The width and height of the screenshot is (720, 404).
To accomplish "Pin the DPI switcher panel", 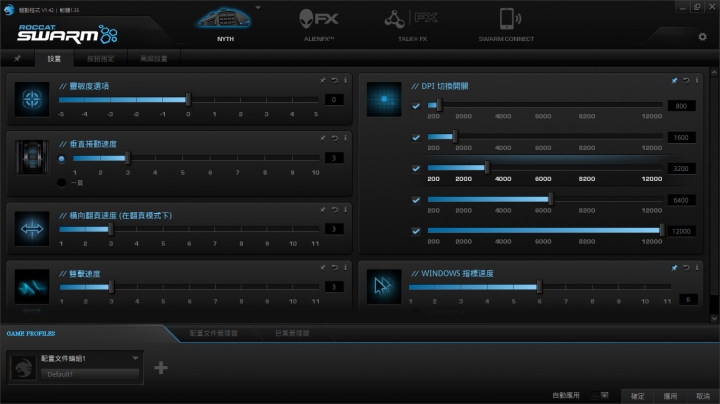I will coord(674,80).
